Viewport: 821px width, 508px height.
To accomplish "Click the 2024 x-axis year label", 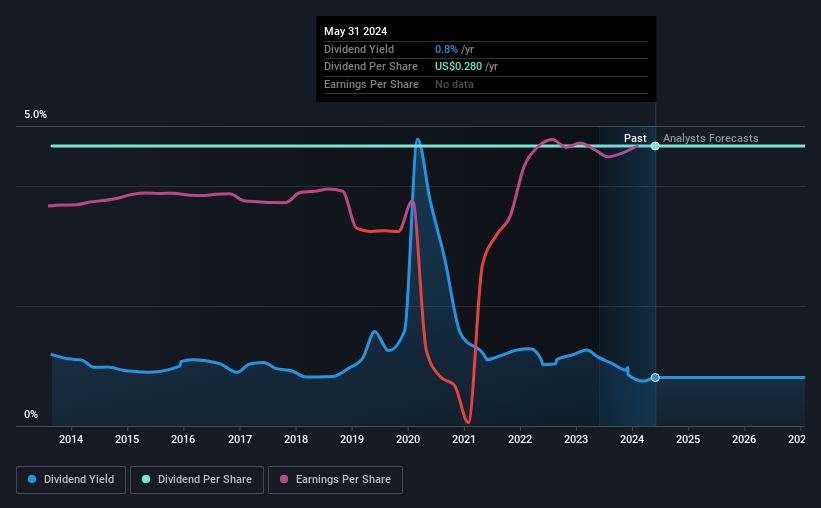I will click(x=632, y=439).
